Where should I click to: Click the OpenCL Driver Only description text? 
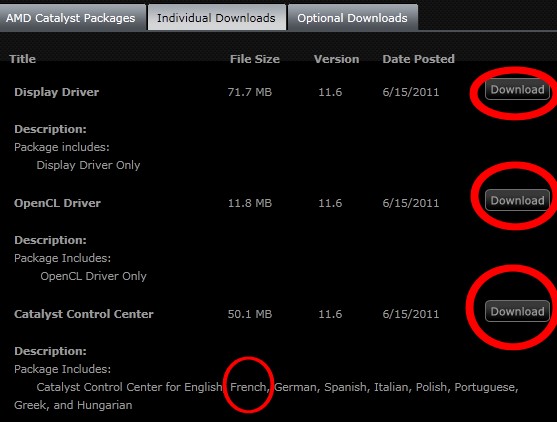[x=93, y=276]
